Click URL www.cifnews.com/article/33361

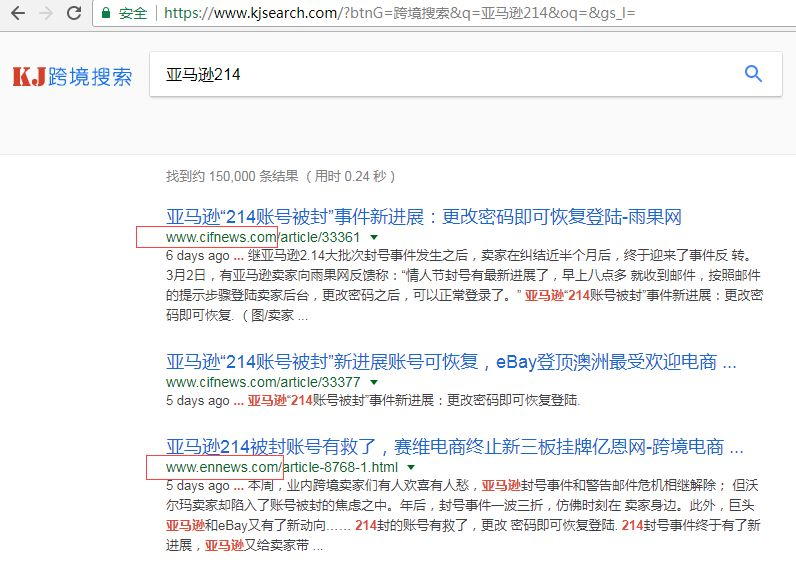pyautogui.click(x=262, y=237)
